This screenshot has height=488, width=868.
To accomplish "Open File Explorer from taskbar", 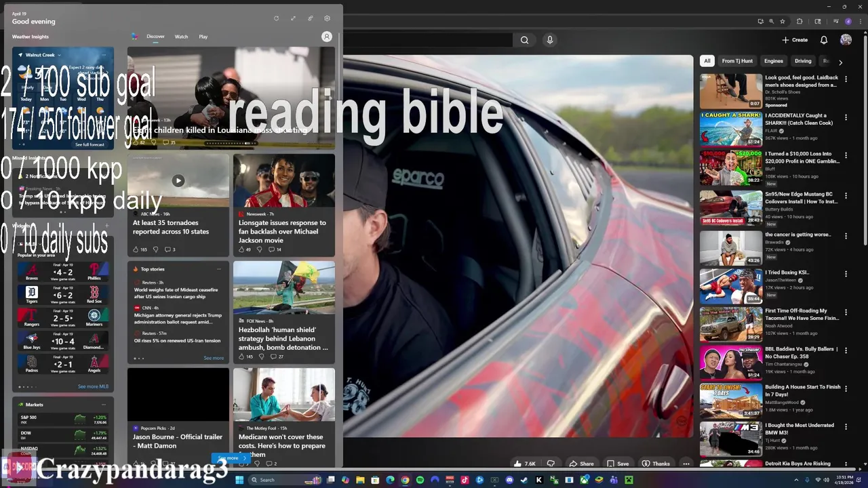I will pyautogui.click(x=360, y=480).
